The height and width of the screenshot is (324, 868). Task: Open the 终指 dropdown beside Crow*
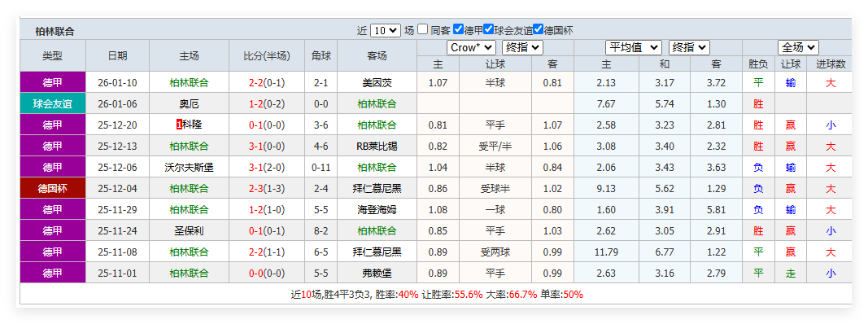[x=523, y=48]
